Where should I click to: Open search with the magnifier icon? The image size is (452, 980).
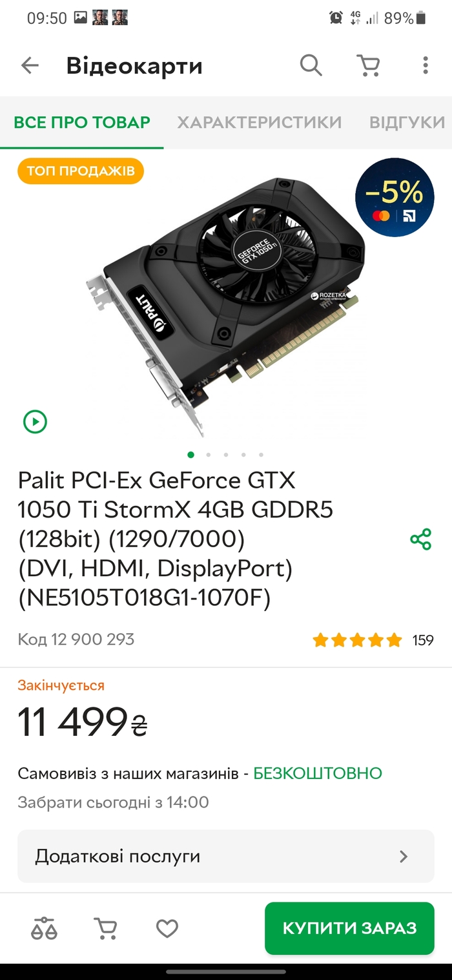(x=311, y=65)
